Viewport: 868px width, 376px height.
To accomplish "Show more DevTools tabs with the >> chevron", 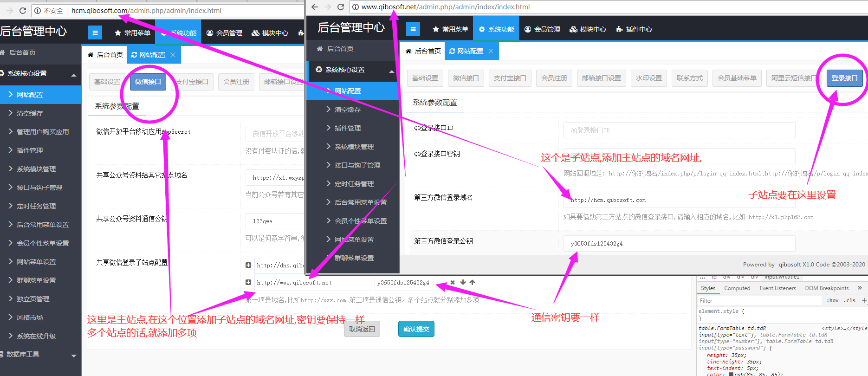I will [860, 288].
